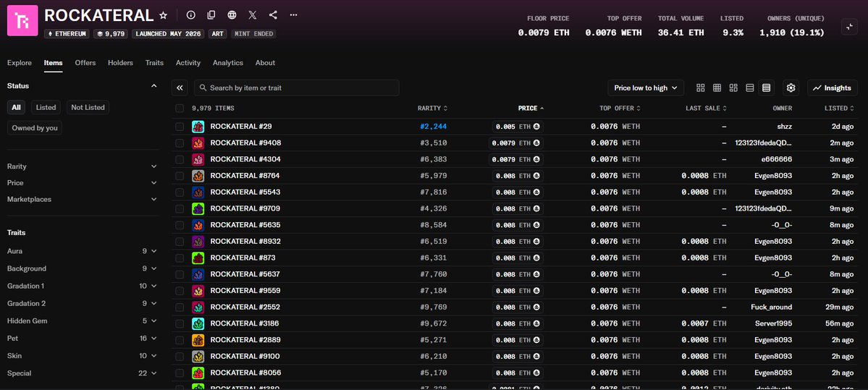Click the Search by item or trait field
The height and width of the screenshot is (390, 868).
(296, 88)
